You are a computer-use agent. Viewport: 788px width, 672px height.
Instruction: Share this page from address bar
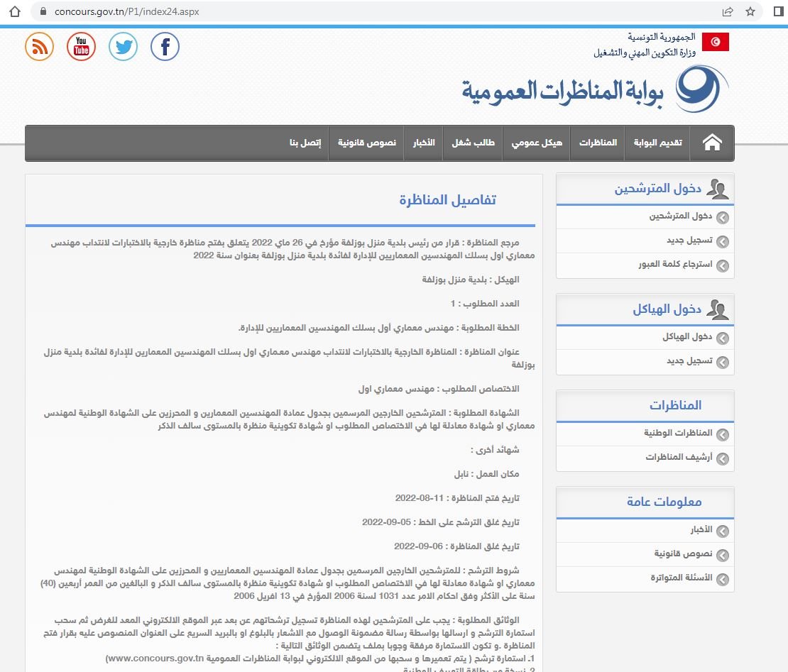(x=728, y=11)
